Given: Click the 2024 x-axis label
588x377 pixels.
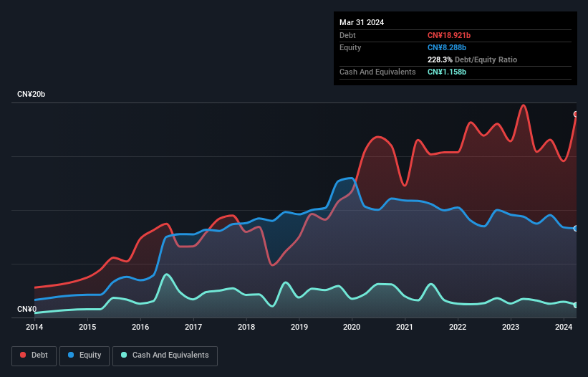Looking at the screenshot, I should click(x=564, y=327).
